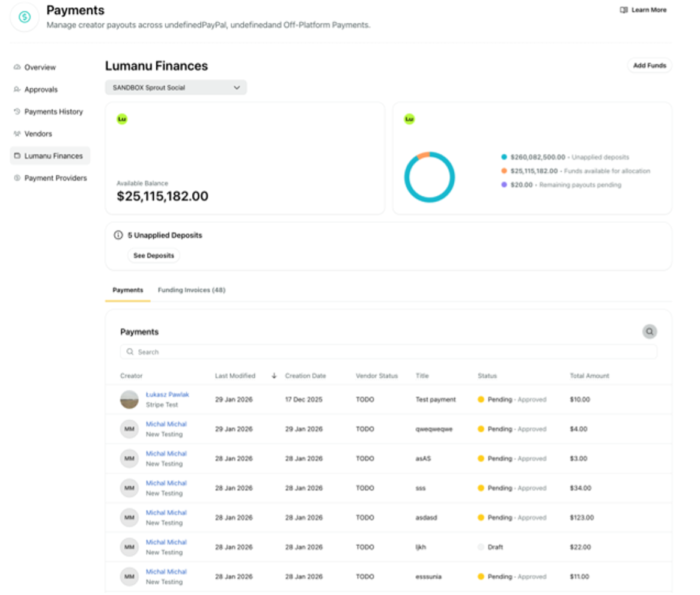Sort by Status column header
The height and width of the screenshot is (595, 700).
487,376
